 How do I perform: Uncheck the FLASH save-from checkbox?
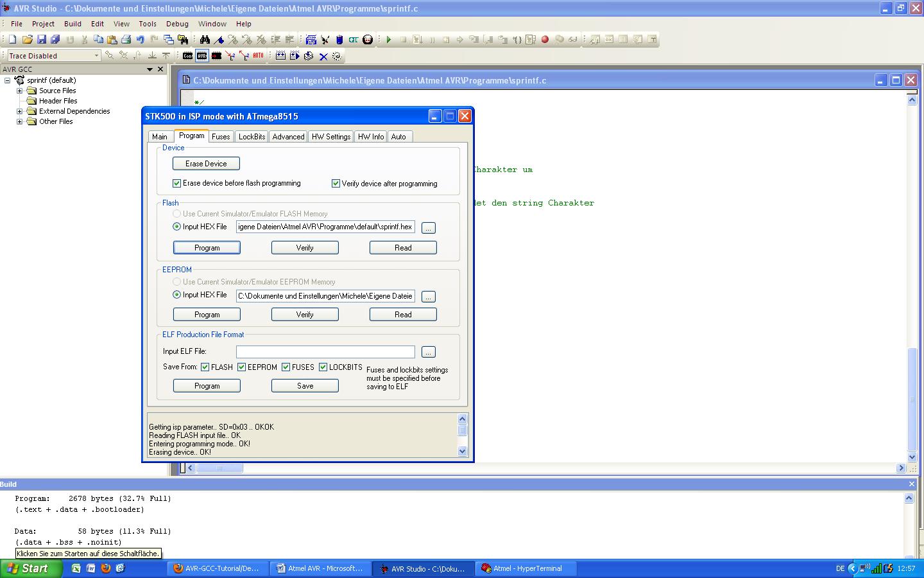click(x=205, y=367)
